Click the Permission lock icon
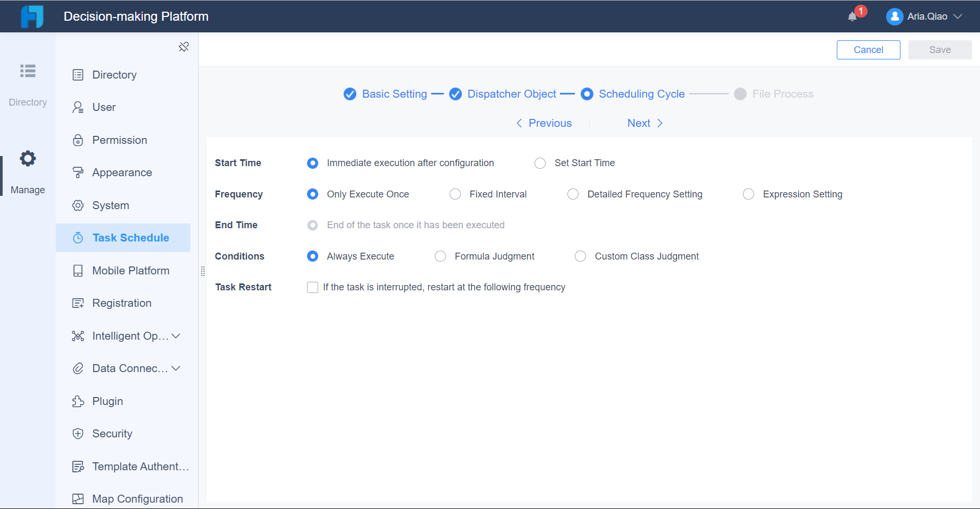Viewport: 980px width, 509px height. [x=78, y=140]
